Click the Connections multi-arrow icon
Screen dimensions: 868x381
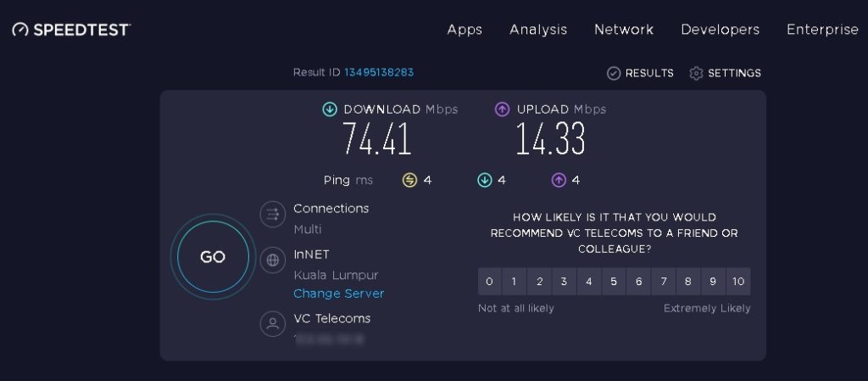tap(272, 215)
